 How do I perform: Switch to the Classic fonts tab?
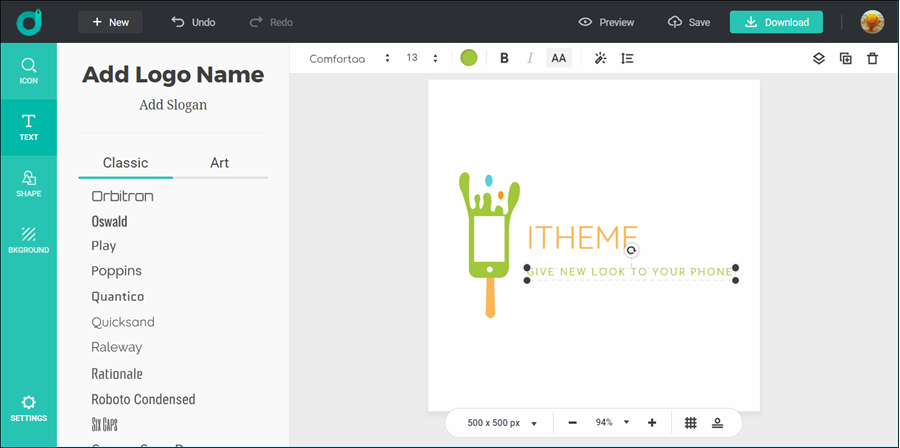point(126,163)
